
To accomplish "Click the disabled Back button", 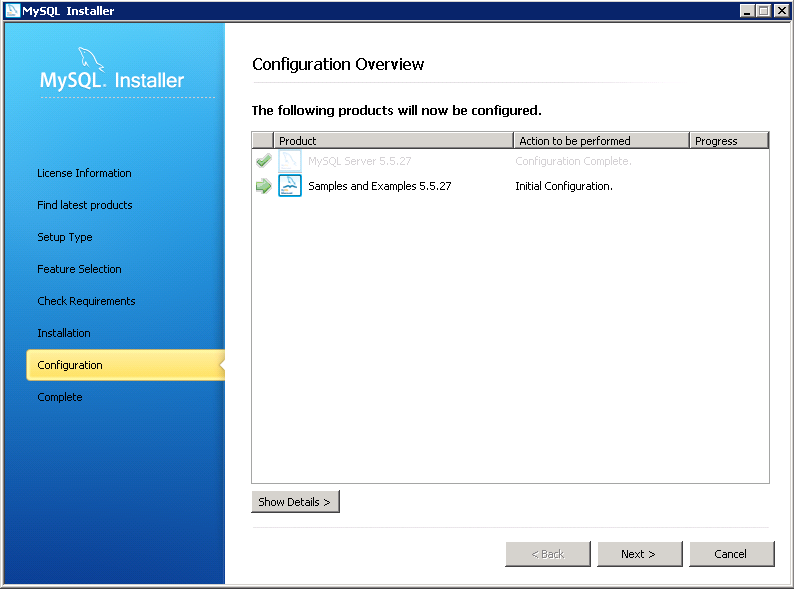I will pyautogui.click(x=548, y=554).
